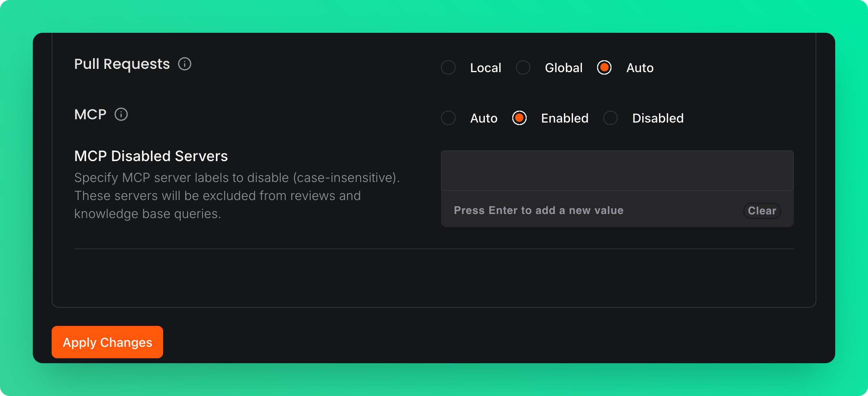Switch Pull Requests from Auto to Global
The height and width of the screenshot is (396, 868).
523,68
